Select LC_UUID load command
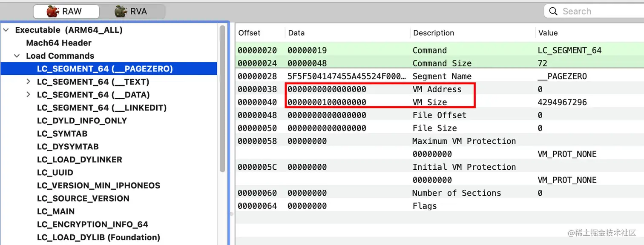Viewport: 644px width, 245px height. [55, 173]
